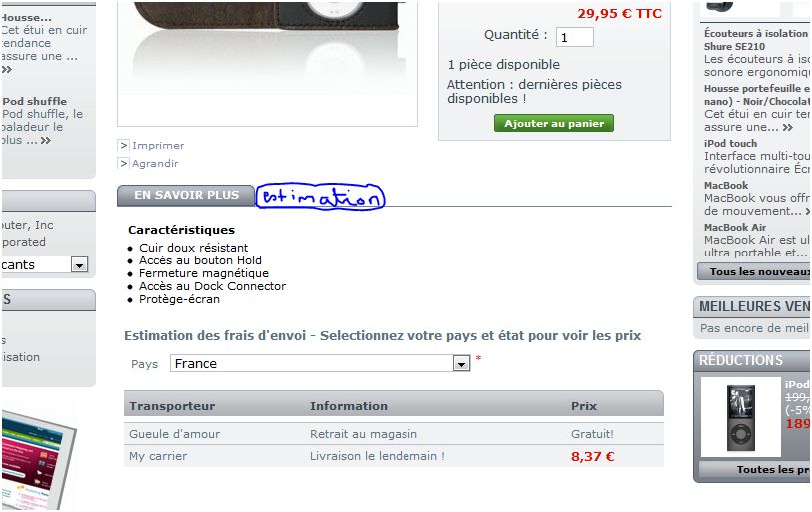Click the Toutes les promotions button

click(755, 470)
